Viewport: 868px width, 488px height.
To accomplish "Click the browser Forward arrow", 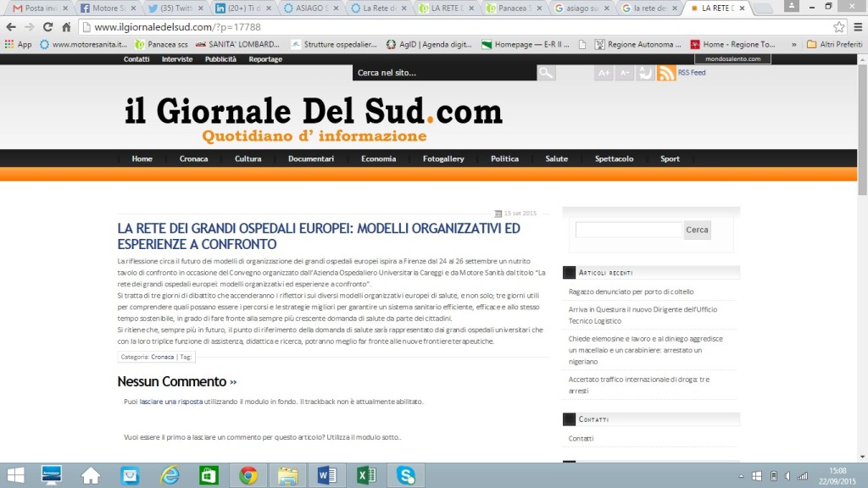I will pyautogui.click(x=30, y=26).
